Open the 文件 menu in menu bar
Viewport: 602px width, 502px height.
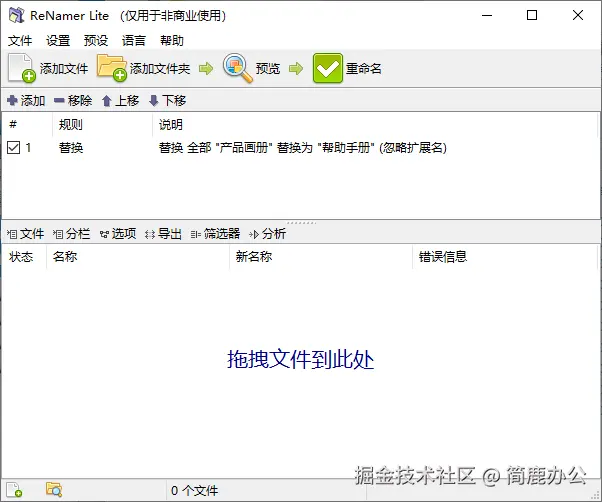(x=20, y=40)
